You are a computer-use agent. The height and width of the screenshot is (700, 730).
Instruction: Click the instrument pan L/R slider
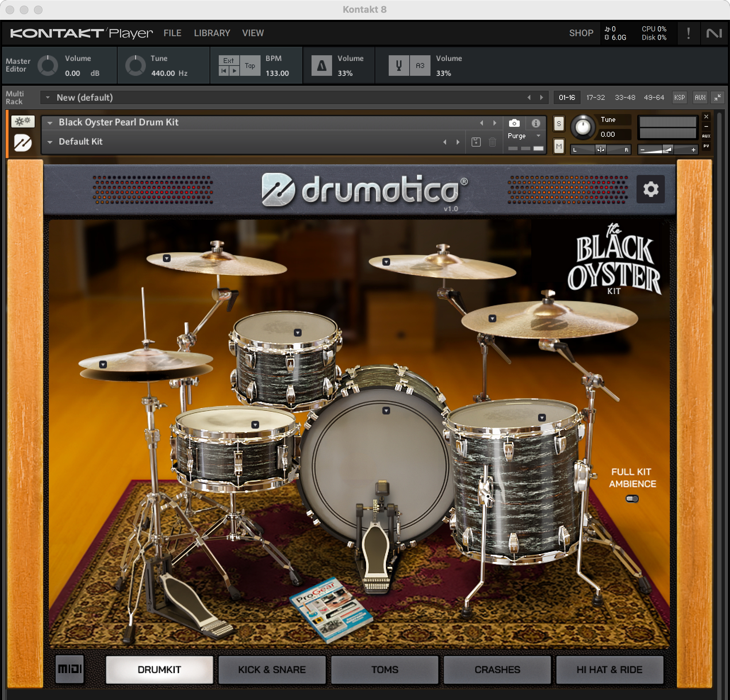(601, 149)
